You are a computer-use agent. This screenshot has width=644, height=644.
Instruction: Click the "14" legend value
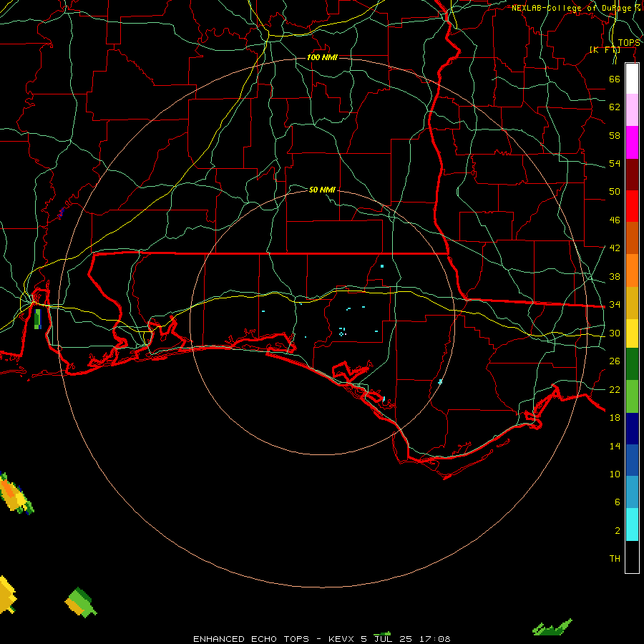(615, 446)
